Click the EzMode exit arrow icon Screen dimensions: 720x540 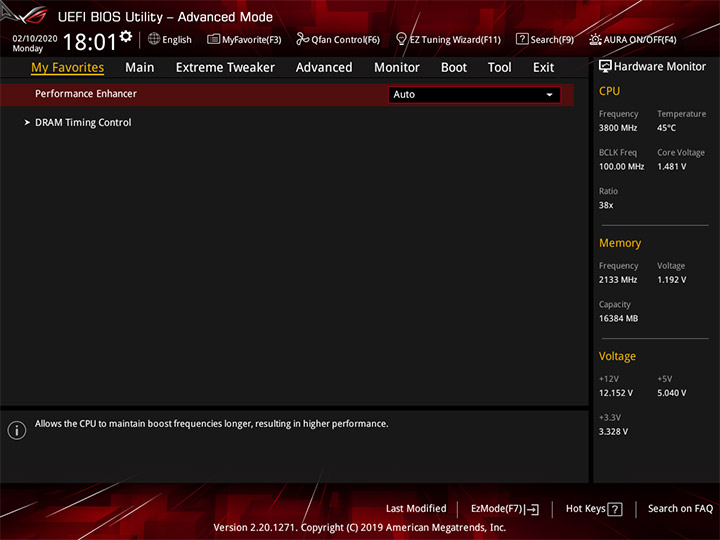click(533, 509)
